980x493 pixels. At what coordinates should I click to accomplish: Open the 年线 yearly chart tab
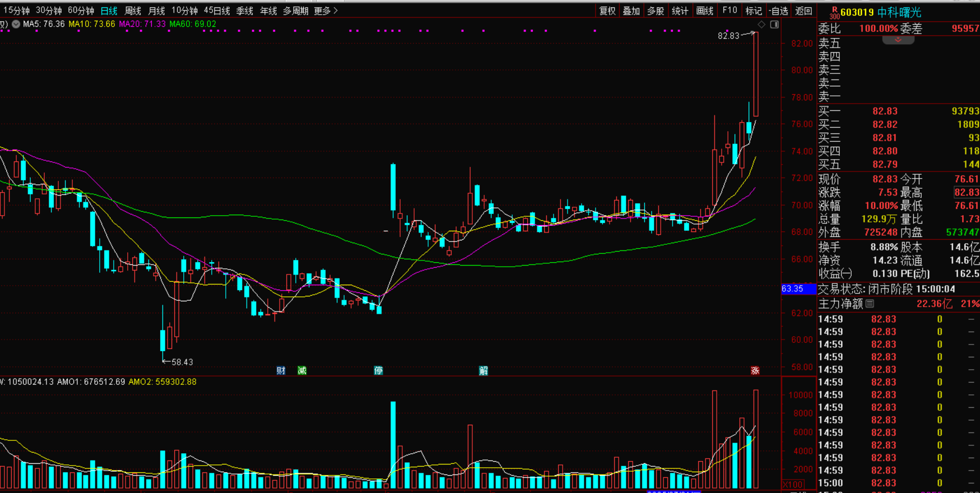268,11
